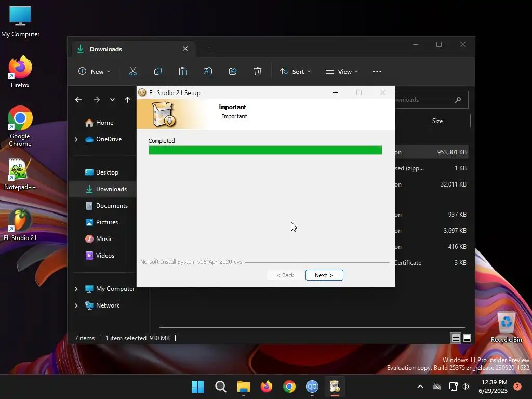Screen dimensions: 532x399
Task: Select Home in the Explorer sidebar
Action: tap(103, 123)
